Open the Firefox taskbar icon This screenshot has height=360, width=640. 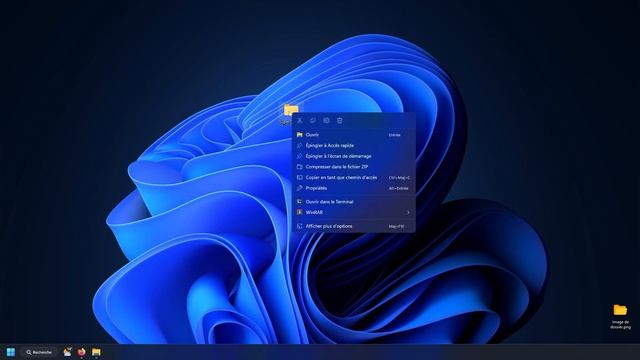tap(82, 352)
